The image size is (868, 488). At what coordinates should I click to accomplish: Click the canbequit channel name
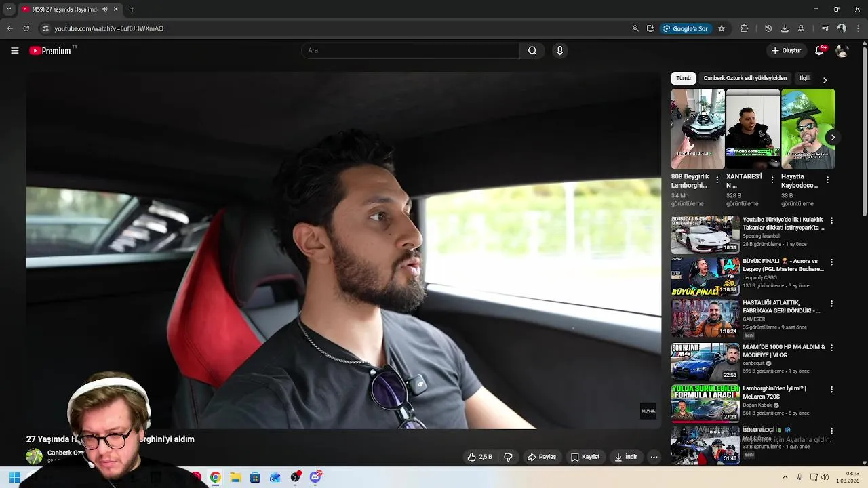(x=753, y=363)
